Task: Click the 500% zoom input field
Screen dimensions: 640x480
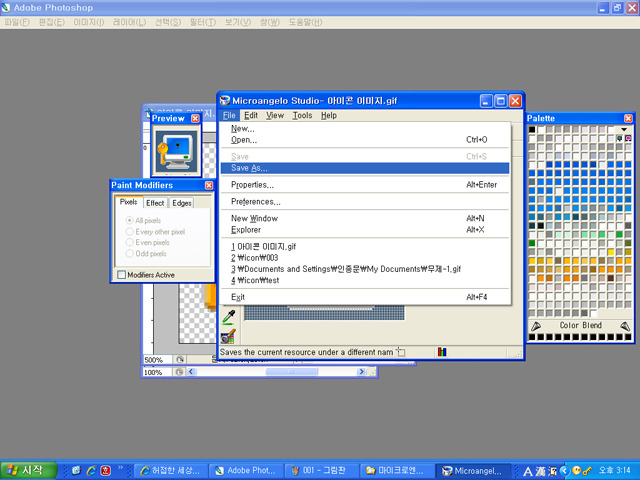Action: (x=158, y=360)
